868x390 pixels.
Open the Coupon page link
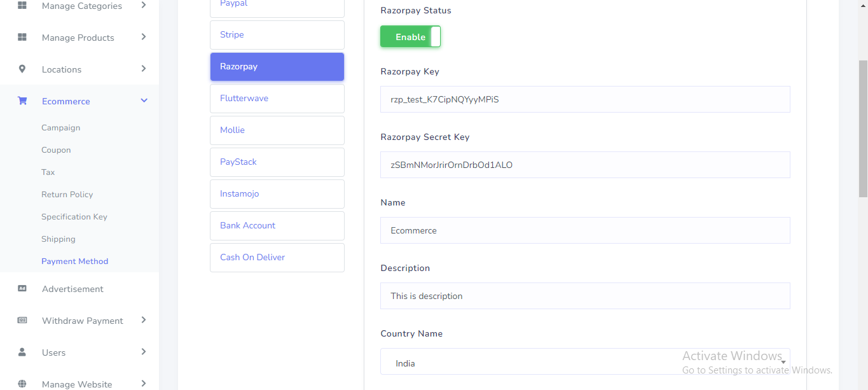[56, 150]
